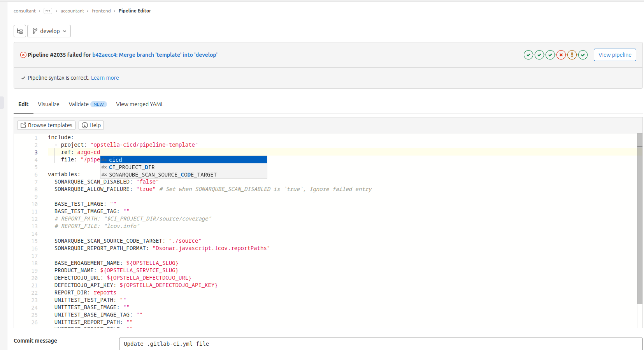Open the editor Help button
644x350 pixels.
point(91,125)
